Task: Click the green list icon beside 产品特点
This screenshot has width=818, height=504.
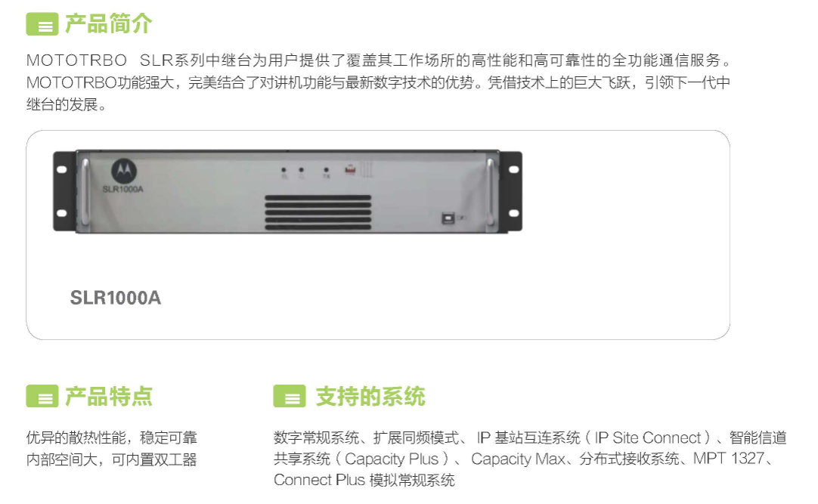Action: point(42,396)
